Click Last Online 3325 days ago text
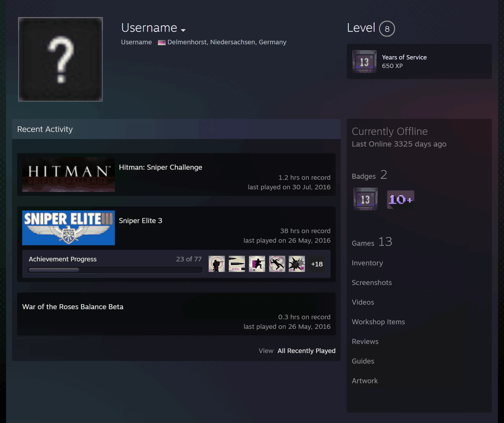 point(399,144)
